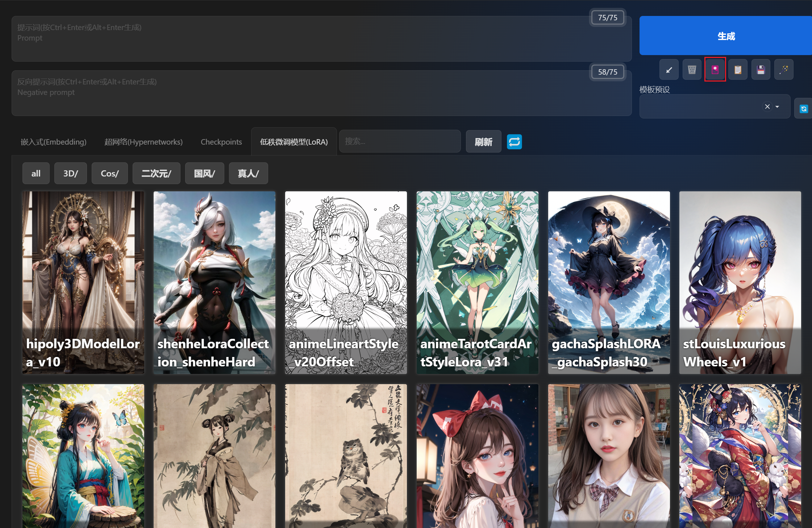Toggle the pink extra networks card icon
This screenshot has width=812, height=528.
[x=715, y=70]
